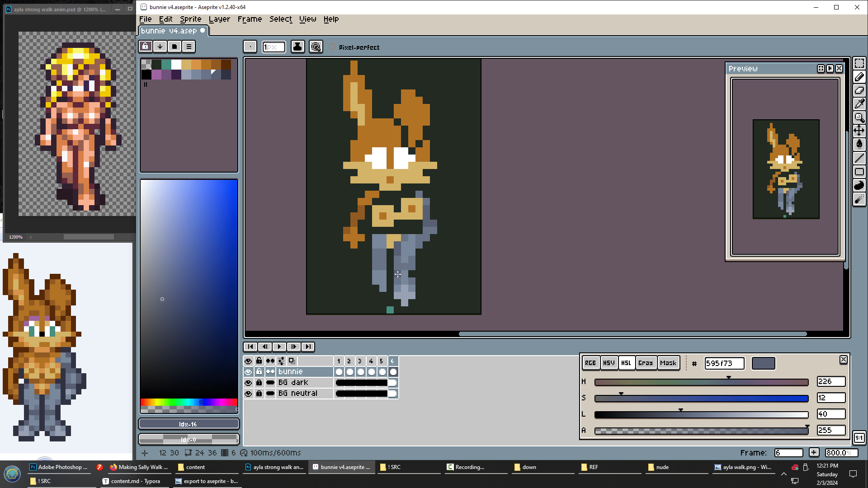The height and width of the screenshot is (488, 868).
Task: Select the Zoom tool
Action: [859, 117]
